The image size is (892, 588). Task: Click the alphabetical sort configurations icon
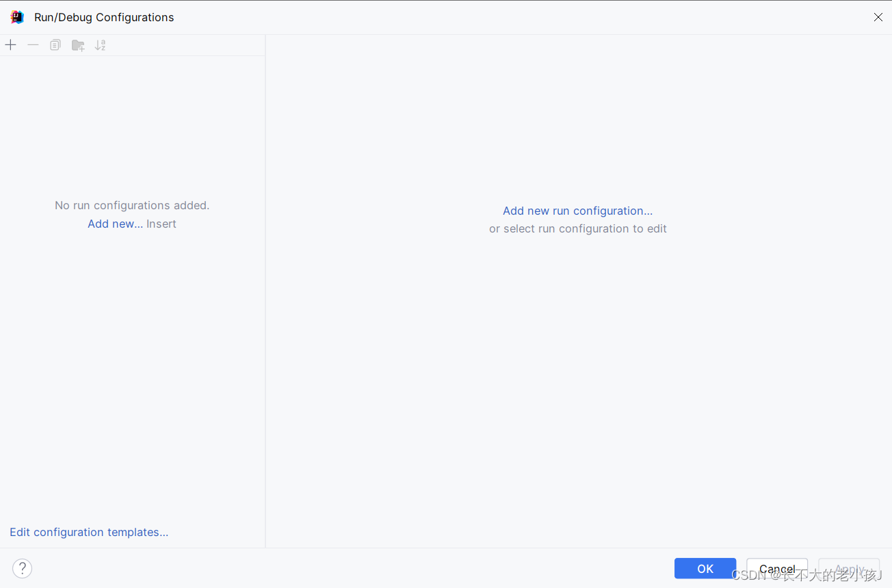tap(101, 45)
